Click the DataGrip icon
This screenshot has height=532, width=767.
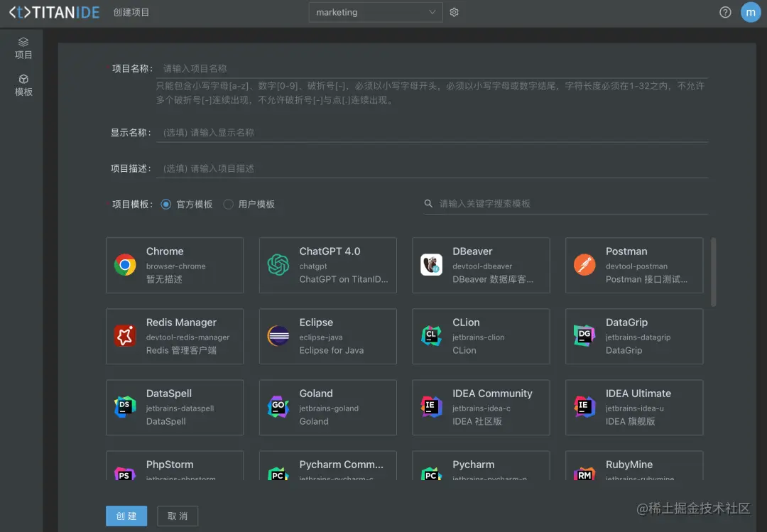tap(584, 336)
